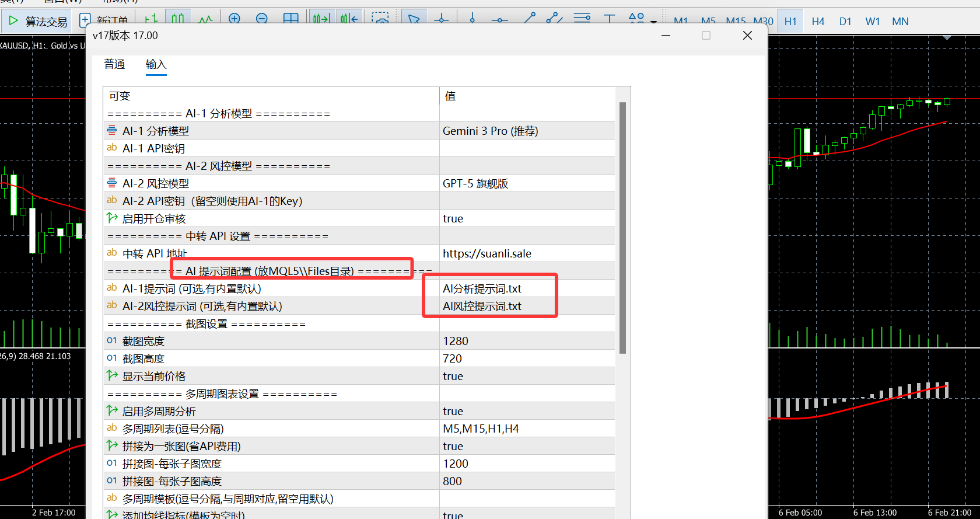This screenshot has width=980, height=519.
Task: Open the AI-1 分析模型 value Gemini 3 Pro
Action: 527,131
